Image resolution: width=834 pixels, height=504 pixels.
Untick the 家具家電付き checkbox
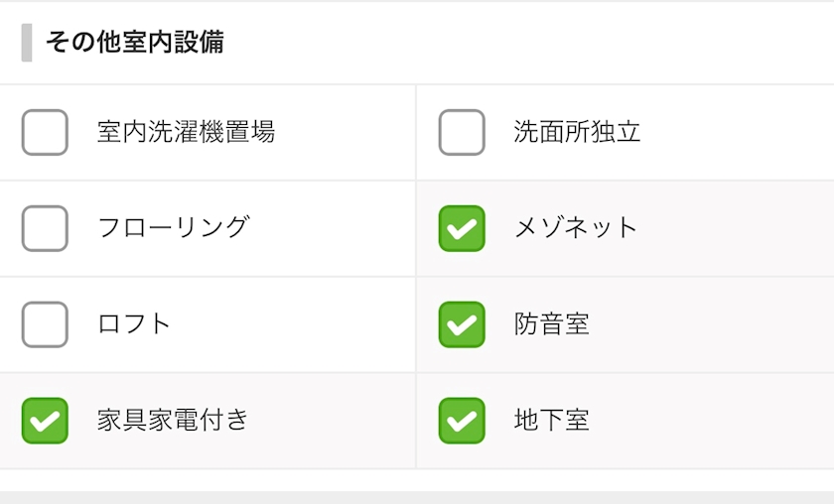[x=45, y=421]
